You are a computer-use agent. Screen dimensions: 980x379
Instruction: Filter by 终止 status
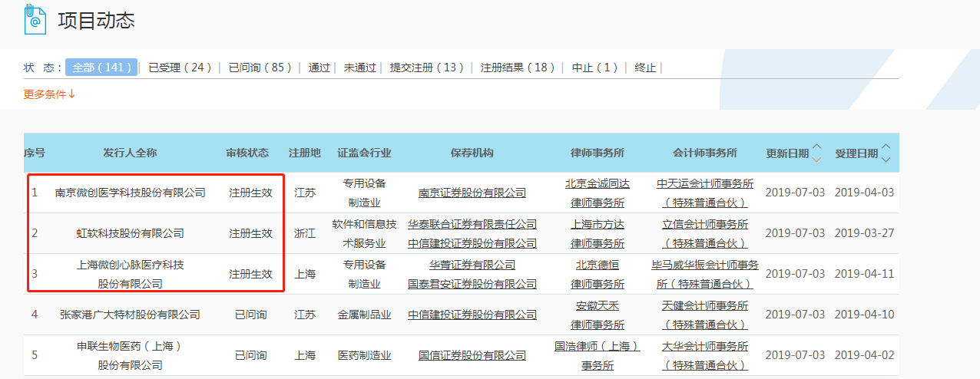(645, 68)
